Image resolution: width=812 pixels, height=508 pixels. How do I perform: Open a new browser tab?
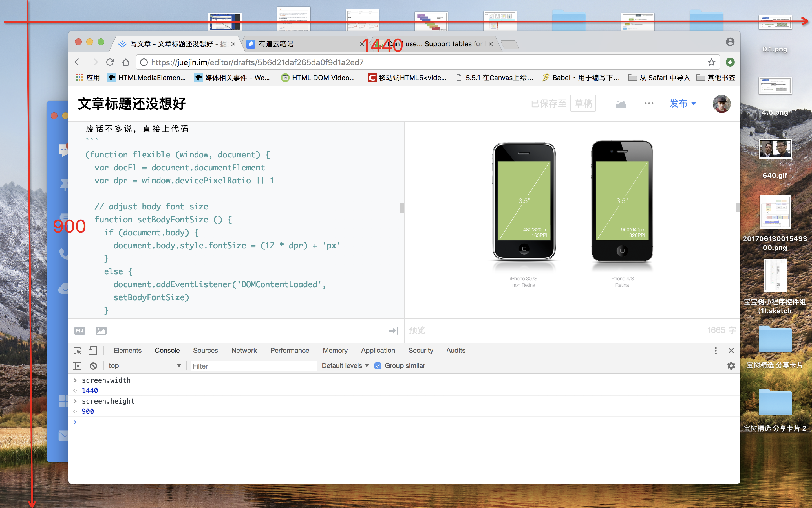coord(510,44)
